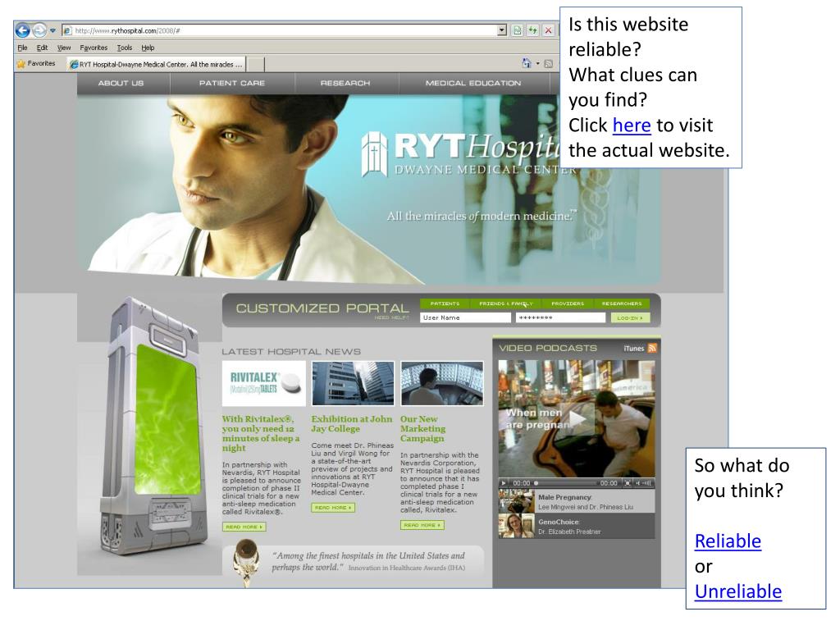Open the Rivitalex 12 minutes sleep headline

pos(261,433)
